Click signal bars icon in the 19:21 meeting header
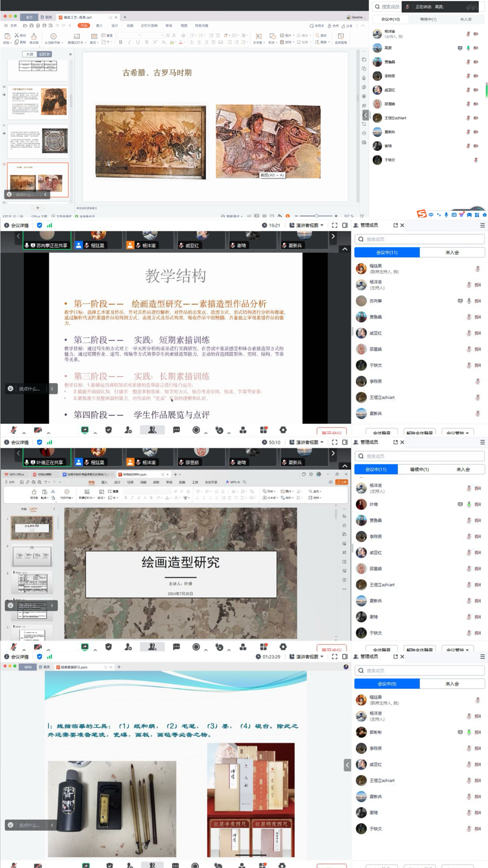The width and height of the screenshot is (488, 868). pyautogui.click(x=50, y=225)
